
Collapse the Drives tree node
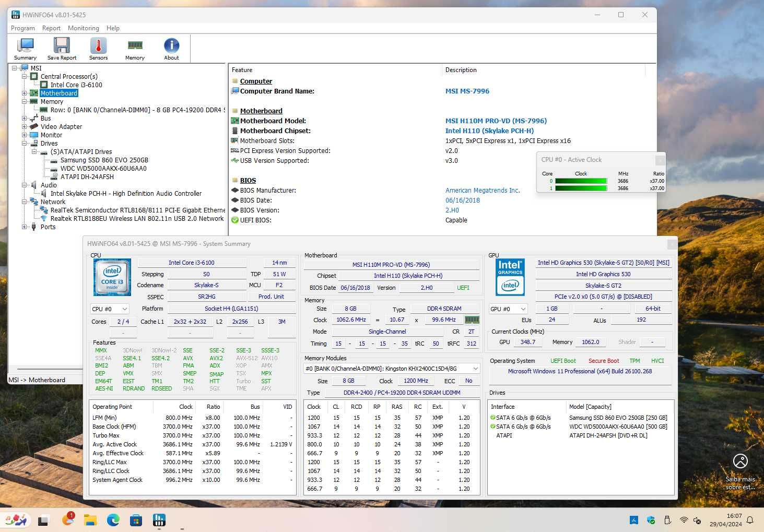tap(24, 143)
